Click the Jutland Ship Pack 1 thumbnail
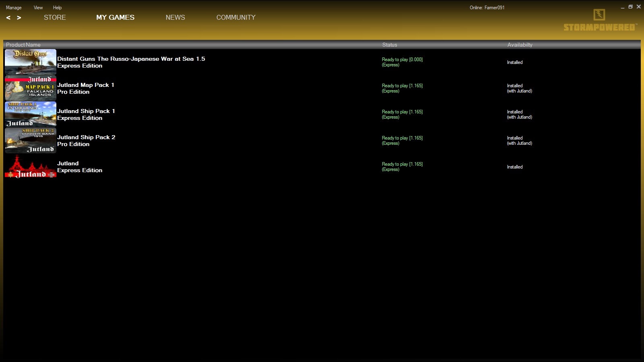Screen dimensions: 644x362 point(31,114)
